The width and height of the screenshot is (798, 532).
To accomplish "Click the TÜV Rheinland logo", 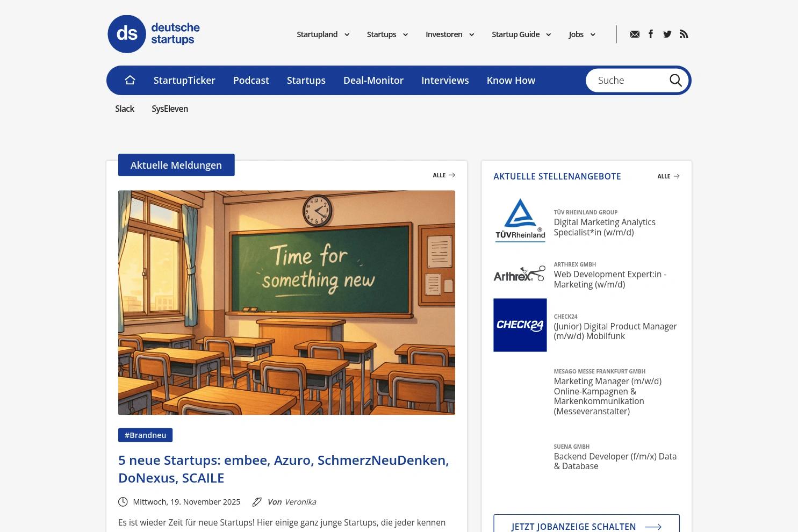I will tap(520, 220).
